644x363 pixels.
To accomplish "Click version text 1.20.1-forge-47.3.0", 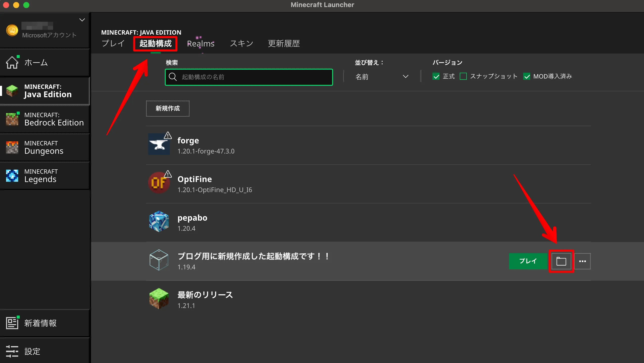I will (x=206, y=151).
